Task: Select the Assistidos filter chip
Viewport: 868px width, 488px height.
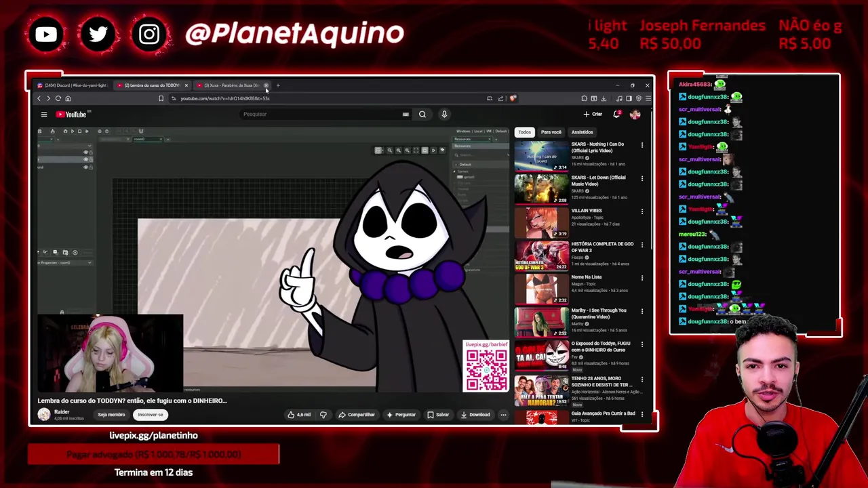Action: pyautogui.click(x=582, y=132)
